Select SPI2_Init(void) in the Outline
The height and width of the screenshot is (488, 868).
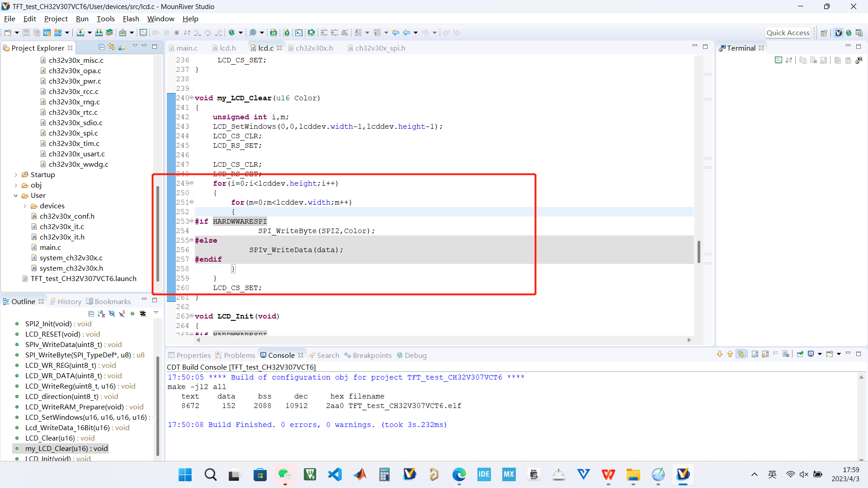[58, 324]
